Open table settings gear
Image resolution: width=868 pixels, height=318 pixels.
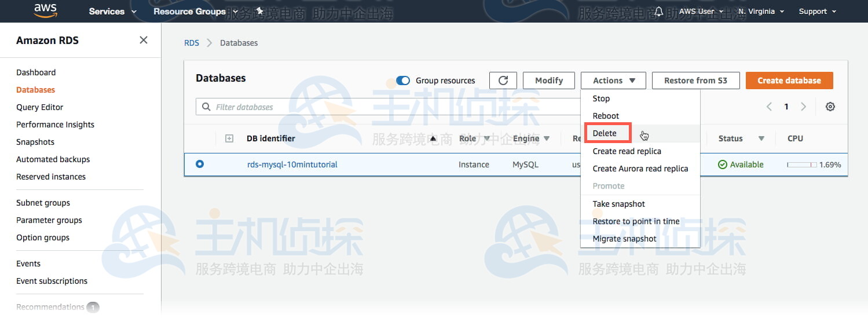pos(830,107)
